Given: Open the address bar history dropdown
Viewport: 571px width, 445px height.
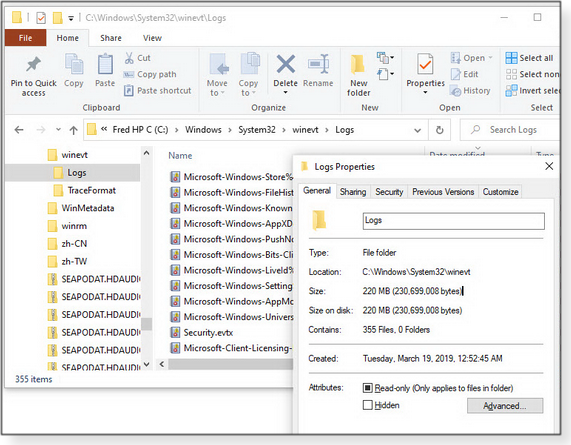Looking at the screenshot, I should coord(418,130).
